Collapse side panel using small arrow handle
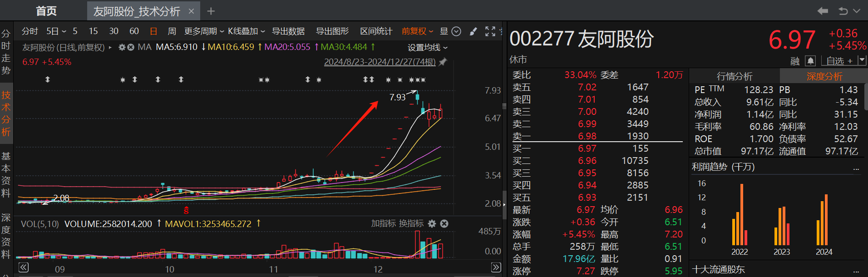 tap(504, 205)
